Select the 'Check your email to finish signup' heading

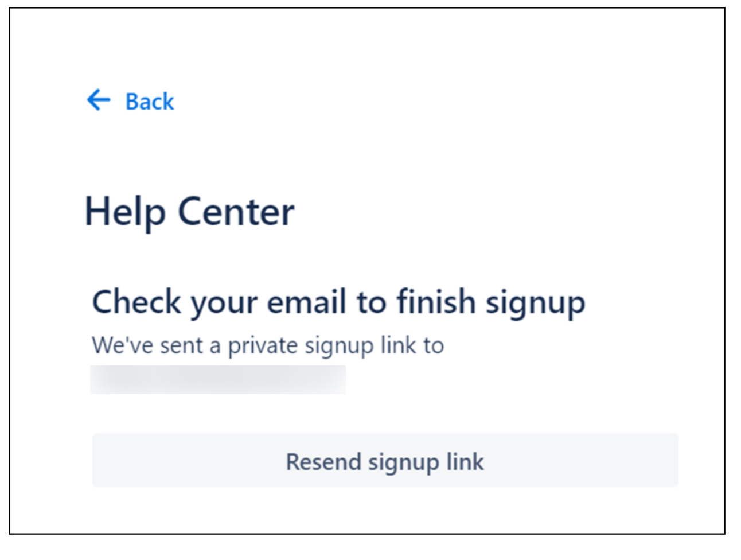338,302
